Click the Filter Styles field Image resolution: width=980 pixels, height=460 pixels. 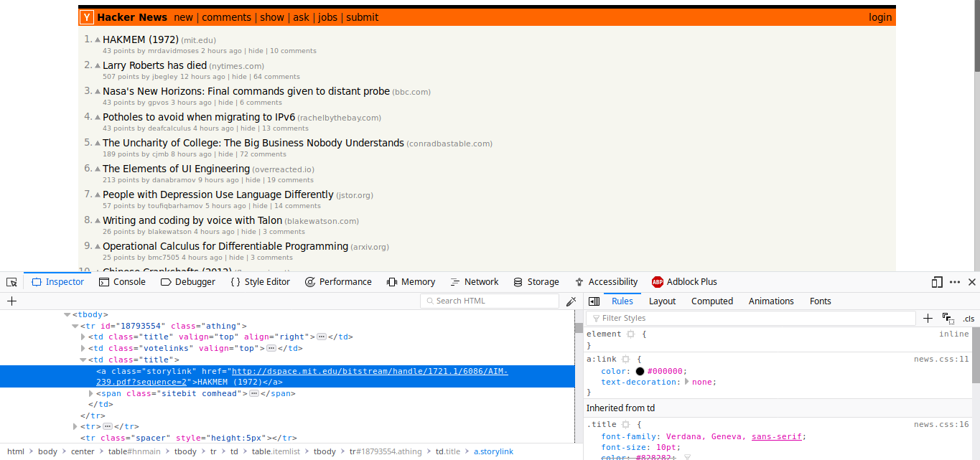pyautogui.click(x=751, y=318)
